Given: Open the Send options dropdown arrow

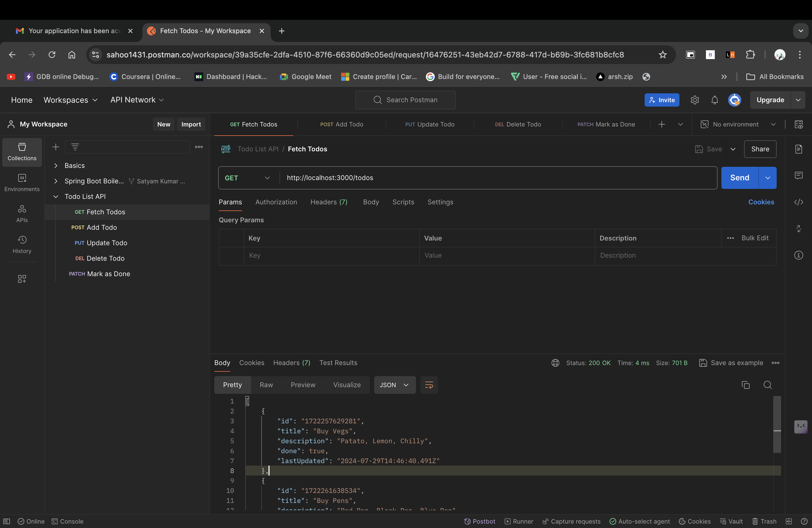Looking at the screenshot, I should [x=767, y=178].
